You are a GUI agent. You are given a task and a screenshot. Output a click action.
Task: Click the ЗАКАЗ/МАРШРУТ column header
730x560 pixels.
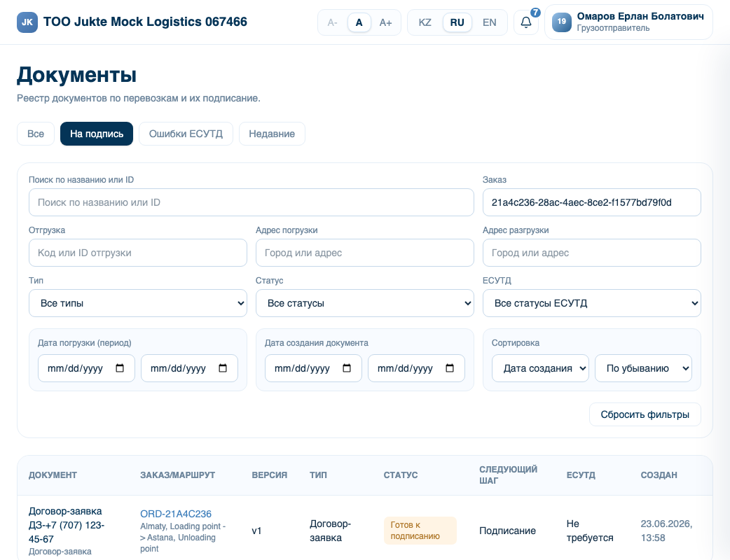[177, 475]
